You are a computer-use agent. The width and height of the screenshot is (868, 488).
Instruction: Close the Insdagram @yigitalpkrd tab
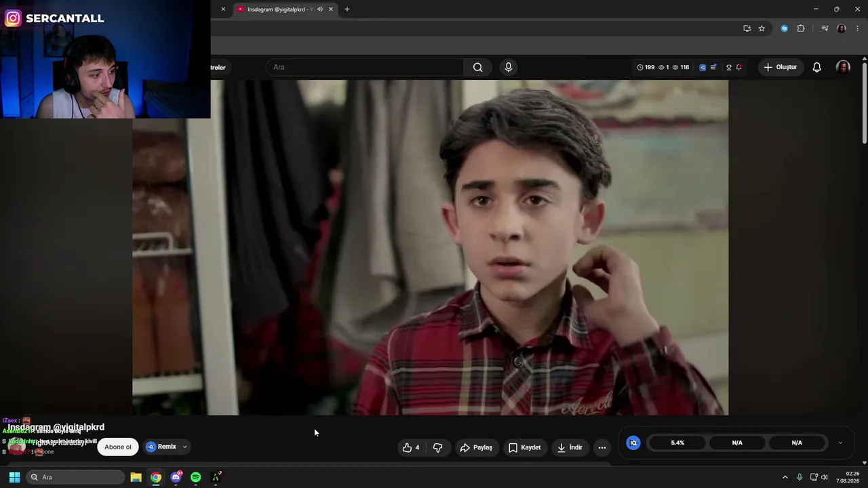[x=331, y=9]
